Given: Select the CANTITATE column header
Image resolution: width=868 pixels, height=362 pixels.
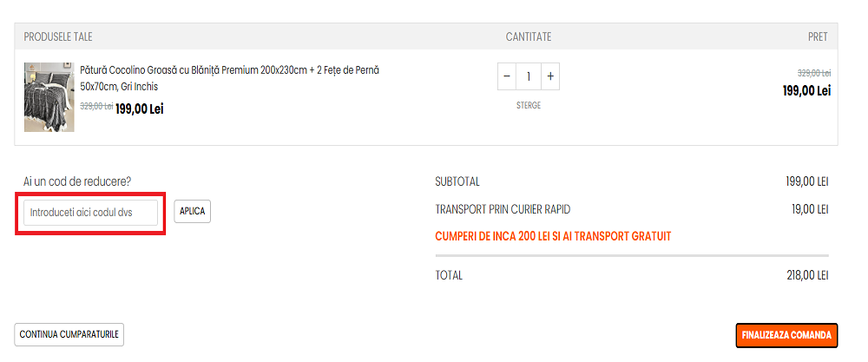Looking at the screenshot, I should [x=528, y=36].
